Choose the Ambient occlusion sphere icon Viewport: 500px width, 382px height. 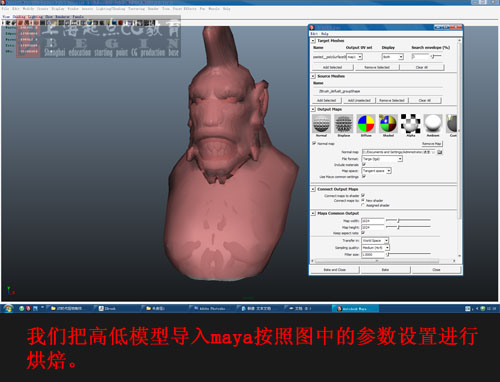point(433,124)
